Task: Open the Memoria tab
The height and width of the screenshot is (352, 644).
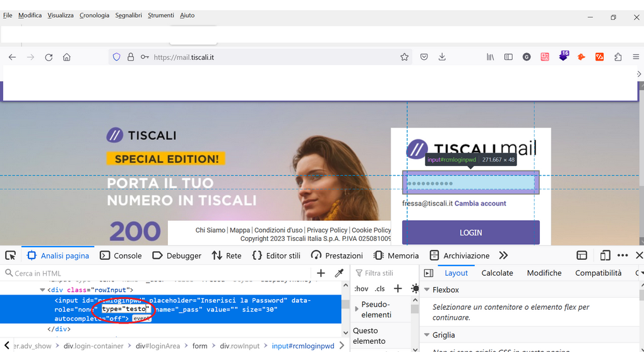Action: click(x=396, y=255)
